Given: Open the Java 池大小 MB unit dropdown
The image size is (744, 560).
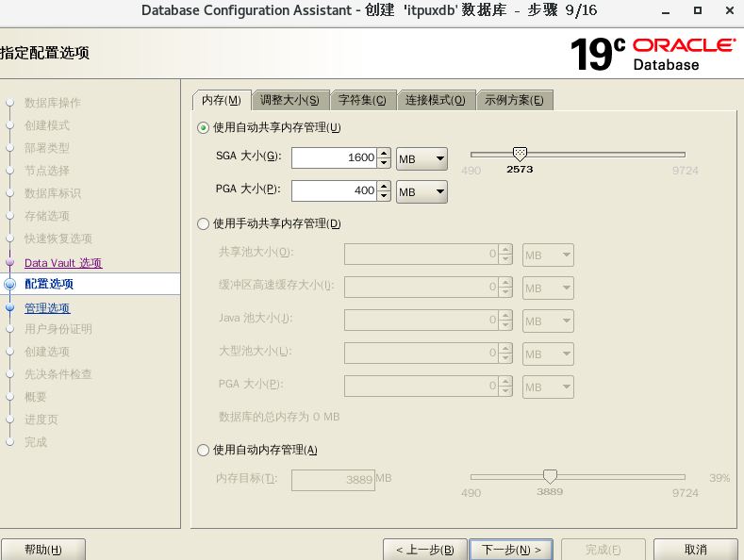Looking at the screenshot, I should point(548,321).
